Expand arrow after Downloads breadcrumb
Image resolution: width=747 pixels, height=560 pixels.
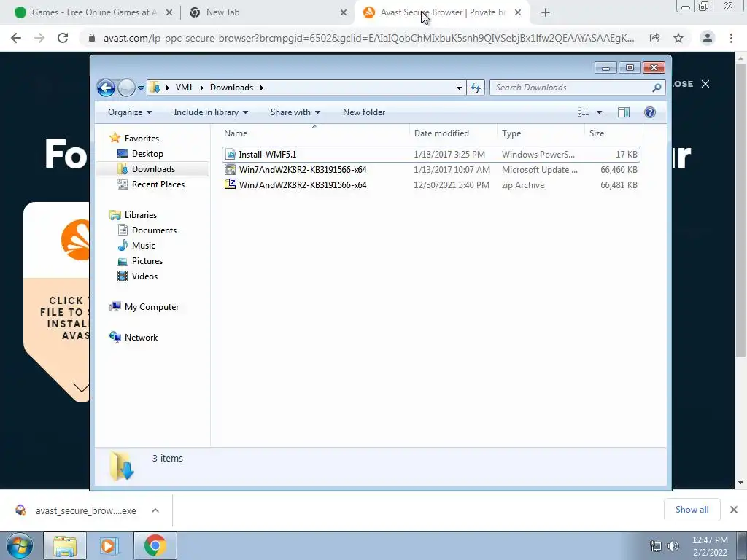pyautogui.click(x=262, y=87)
